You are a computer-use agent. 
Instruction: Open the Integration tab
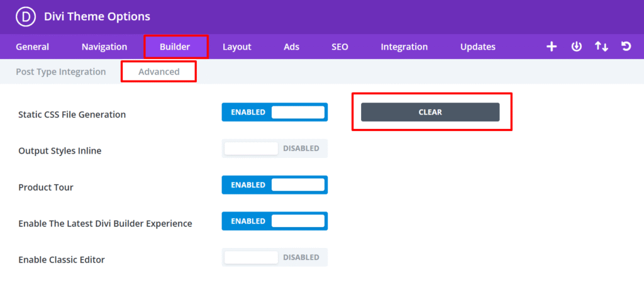pos(404,47)
